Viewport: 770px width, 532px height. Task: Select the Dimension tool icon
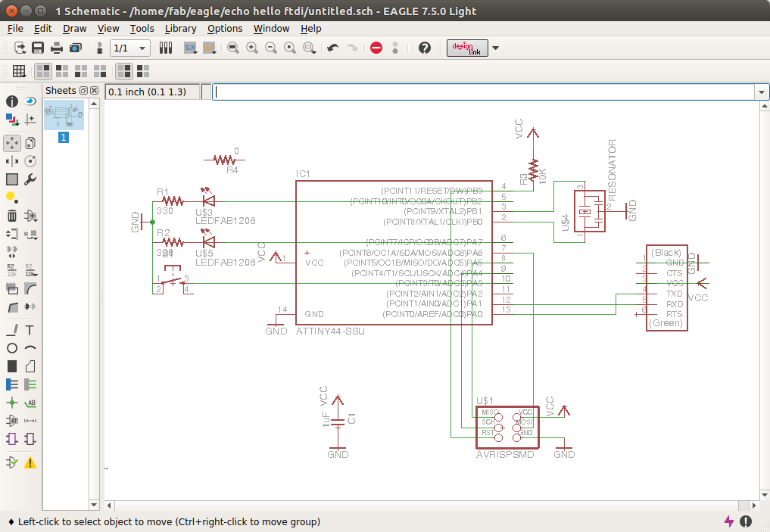point(30,421)
